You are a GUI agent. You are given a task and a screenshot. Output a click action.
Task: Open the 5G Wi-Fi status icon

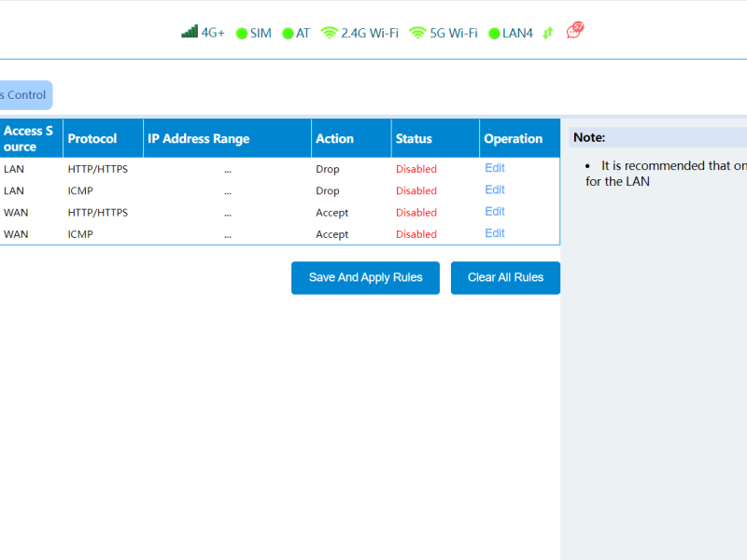point(417,33)
